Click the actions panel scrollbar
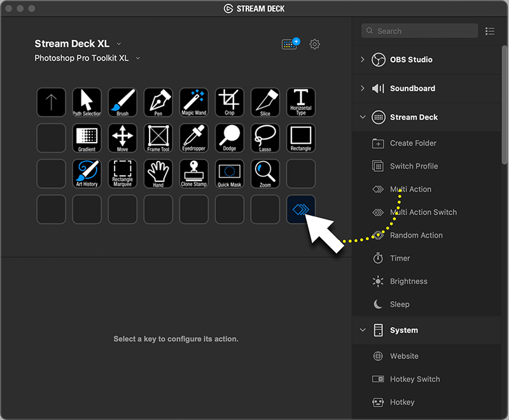The height and width of the screenshot is (420, 509). (504, 104)
